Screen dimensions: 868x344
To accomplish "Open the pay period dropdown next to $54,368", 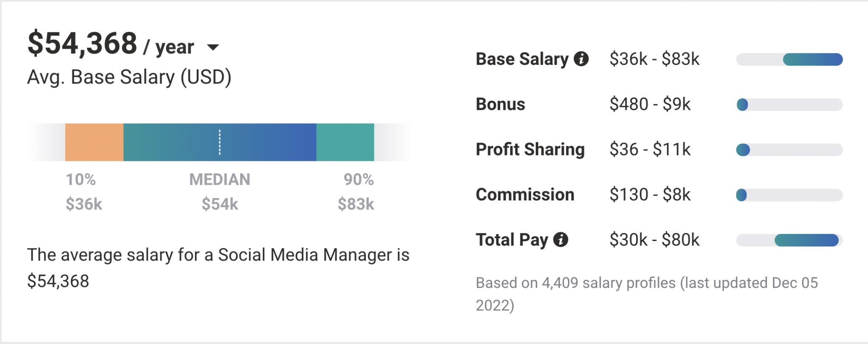I will [214, 47].
